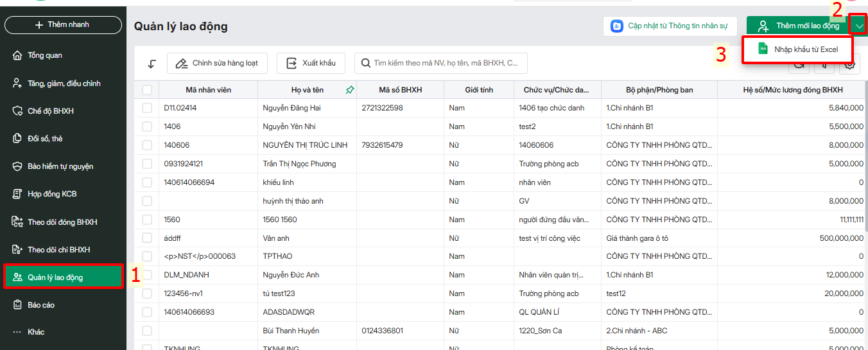This screenshot has height=350, width=868.
Task: Select the checkbox for Nguyễn Đăng Hai
Action: (147, 108)
